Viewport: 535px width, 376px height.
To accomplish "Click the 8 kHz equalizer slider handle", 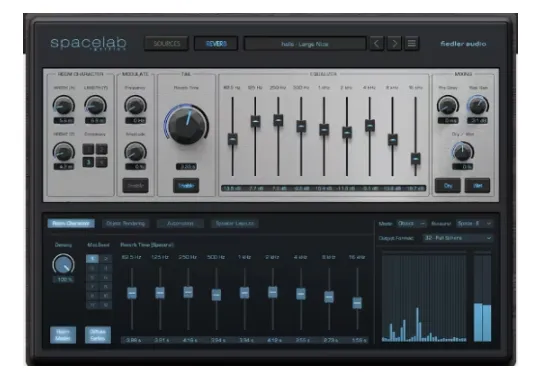I will (393, 140).
